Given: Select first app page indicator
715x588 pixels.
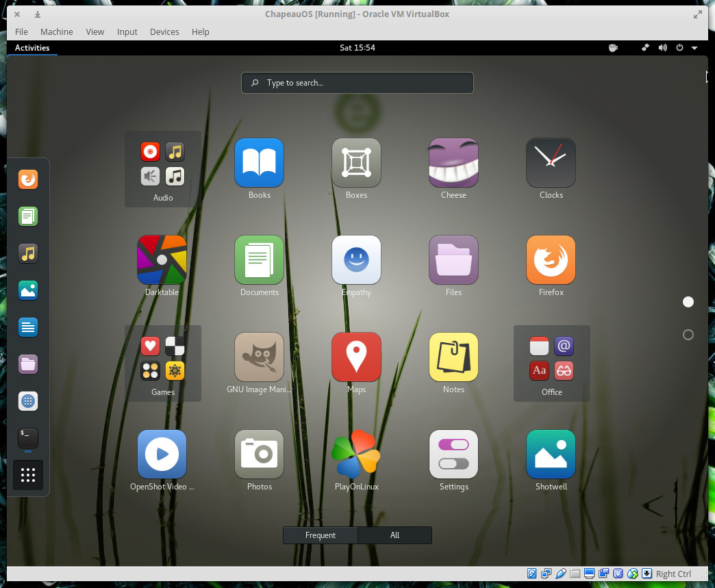Looking at the screenshot, I should coord(688,302).
